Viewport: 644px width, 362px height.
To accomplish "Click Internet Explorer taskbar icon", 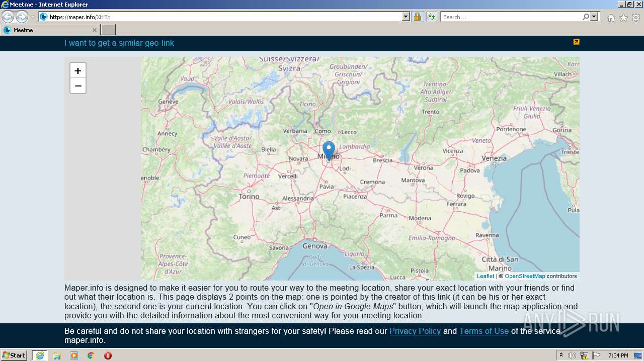I will [x=40, y=355].
